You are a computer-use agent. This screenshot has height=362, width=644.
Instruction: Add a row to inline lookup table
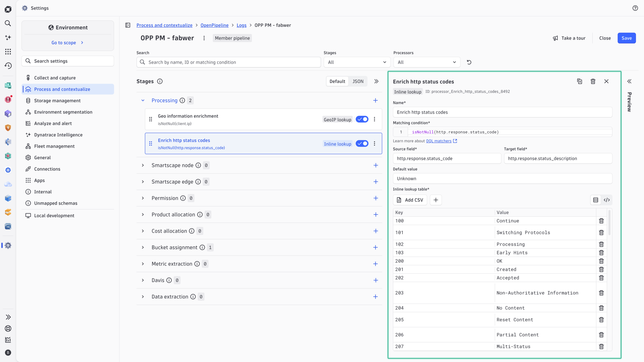tap(436, 200)
